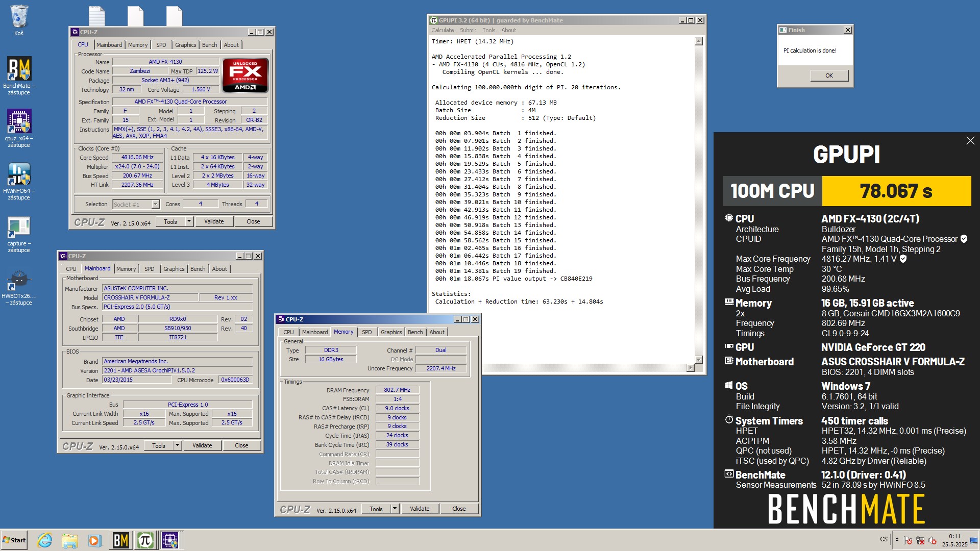The height and width of the screenshot is (551, 980).
Task: Open the capture desktop shortcut
Action: [x=19, y=234]
